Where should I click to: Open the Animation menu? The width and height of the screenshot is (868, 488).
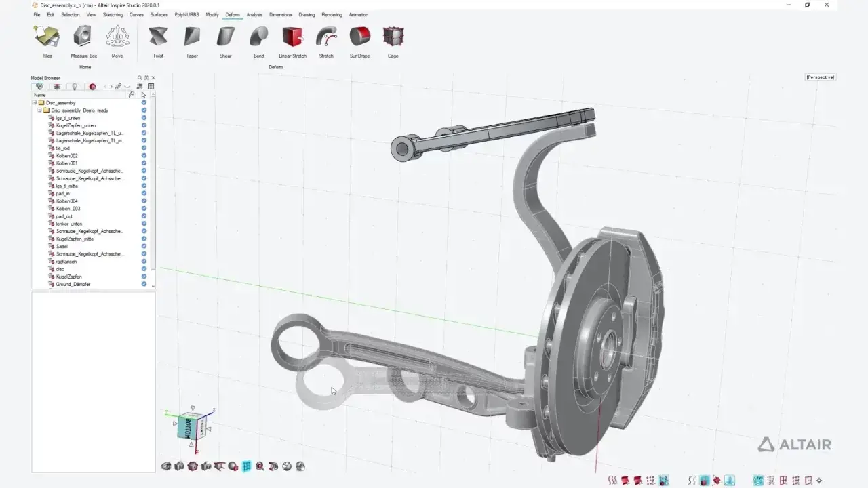(359, 14)
